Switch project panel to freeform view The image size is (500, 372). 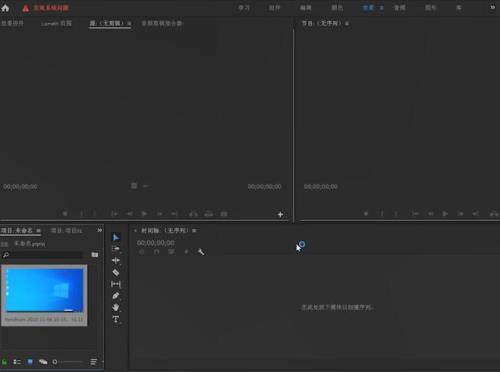[x=43, y=362]
